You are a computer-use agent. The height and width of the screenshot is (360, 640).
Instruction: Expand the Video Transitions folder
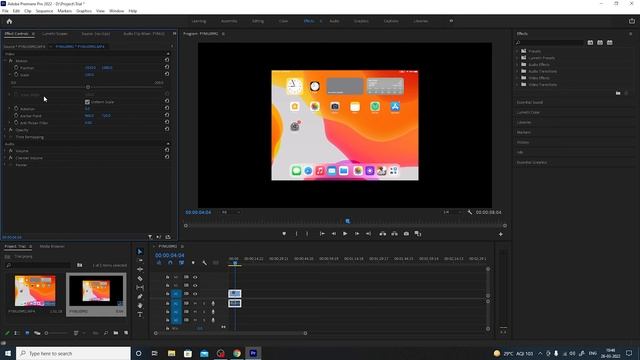click(x=517, y=84)
